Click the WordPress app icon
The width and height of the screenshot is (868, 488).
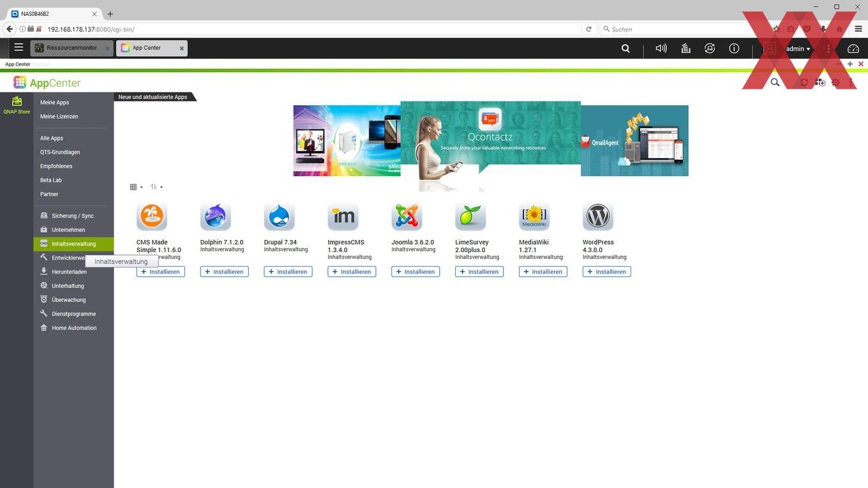(599, 218)
